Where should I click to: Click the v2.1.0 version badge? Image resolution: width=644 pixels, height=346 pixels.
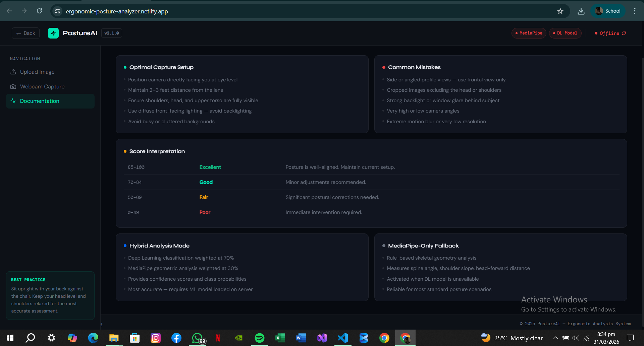tap(112, 33)
